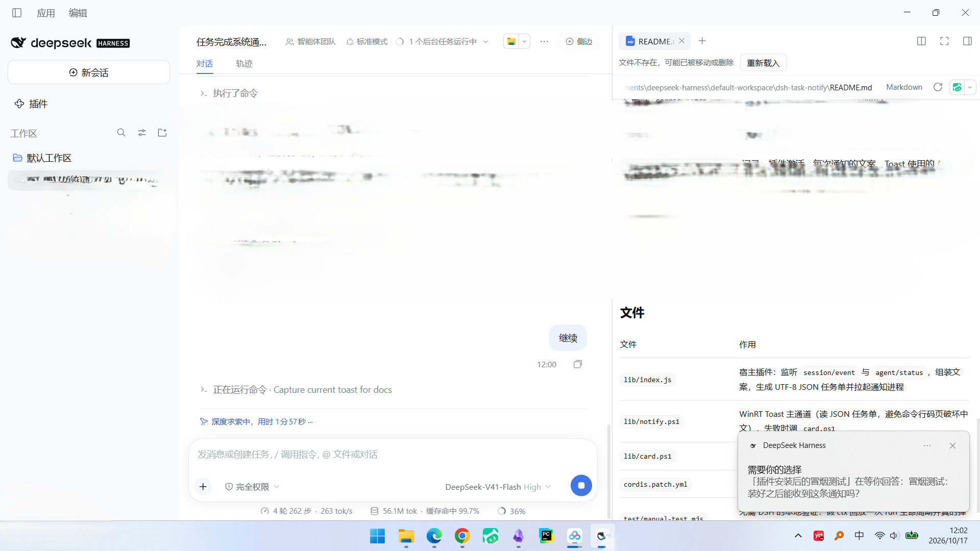The width and height of the screenshot is (980, 551).
Task: Refresh the README preview
Action: [938, 87]
